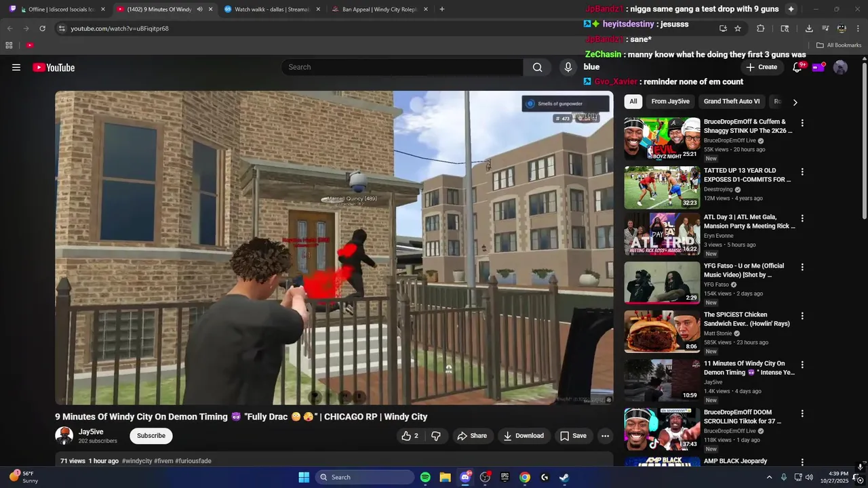This screenshot has height=488, width=868.
Task: Open Google Chrome taskbar icon
Action: point(525,477)
